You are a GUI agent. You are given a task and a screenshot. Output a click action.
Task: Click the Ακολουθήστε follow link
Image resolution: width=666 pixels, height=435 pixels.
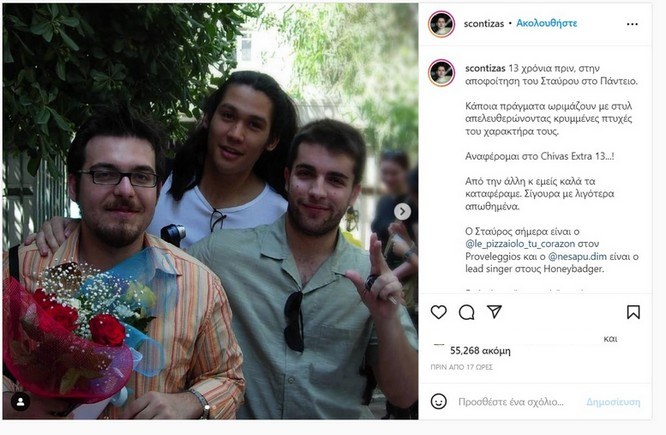pos(546,23)
